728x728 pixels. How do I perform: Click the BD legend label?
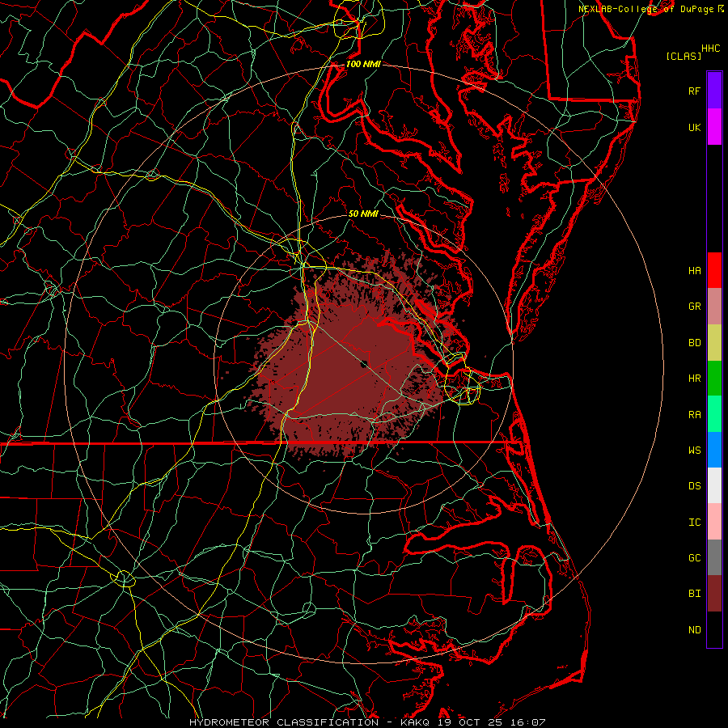coord(694,343)
